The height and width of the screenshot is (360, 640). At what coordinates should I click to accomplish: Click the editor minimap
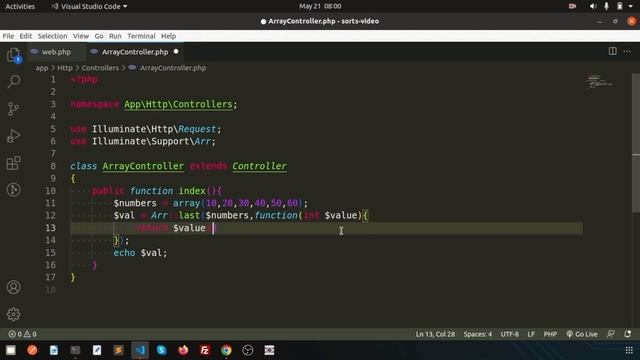[600, 81]
